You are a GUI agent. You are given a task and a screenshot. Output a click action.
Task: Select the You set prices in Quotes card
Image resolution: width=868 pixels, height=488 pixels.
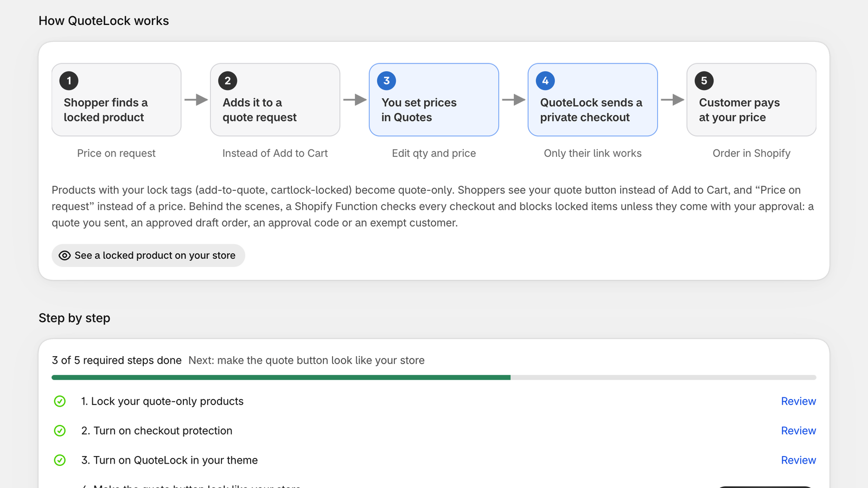(x=434, y=100)
